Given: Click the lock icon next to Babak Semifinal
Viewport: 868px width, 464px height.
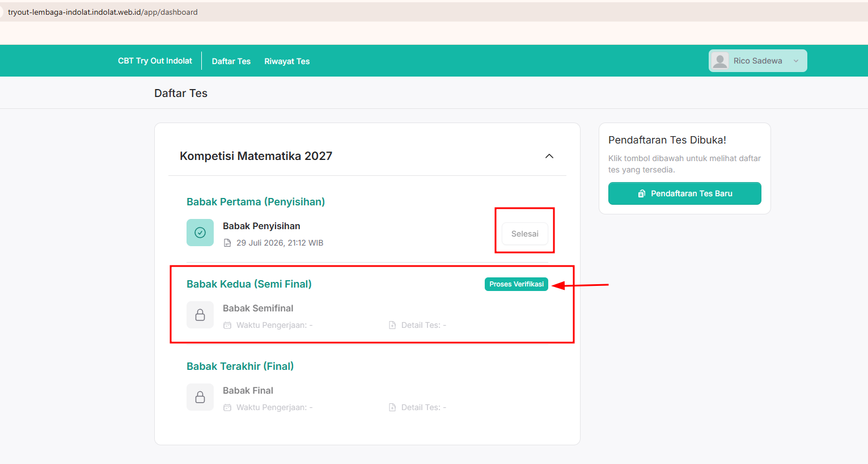Looking at the screenshot, I should coord(200,315).
